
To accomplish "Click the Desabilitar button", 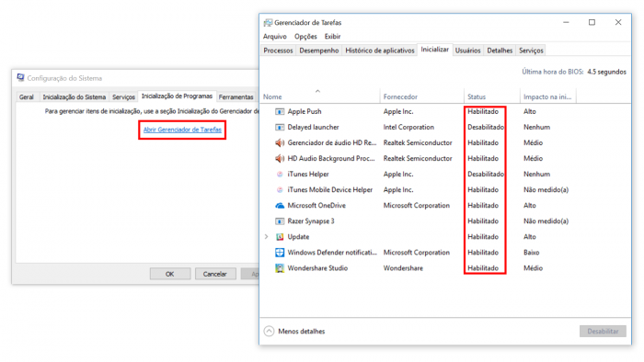I will [603, 332].
